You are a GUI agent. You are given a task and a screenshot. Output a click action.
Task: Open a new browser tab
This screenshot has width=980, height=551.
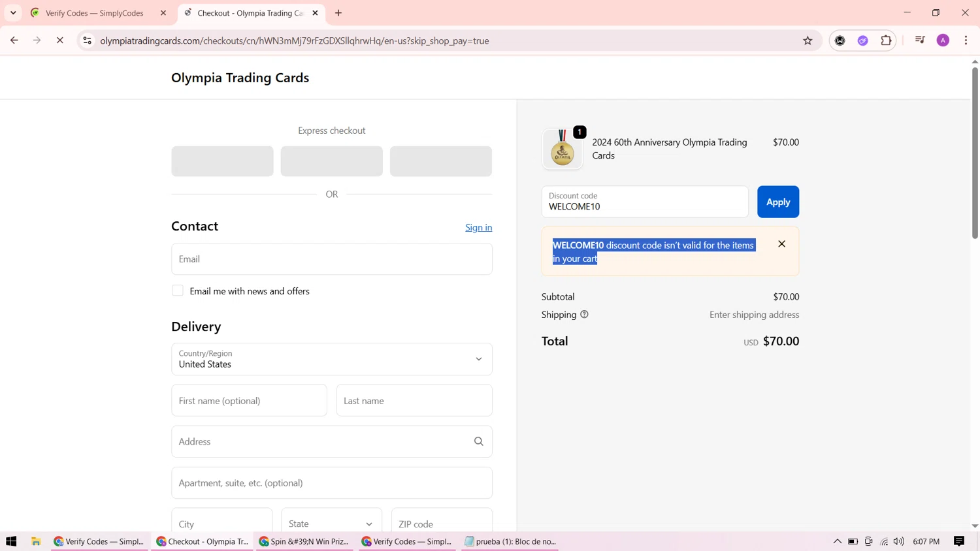coord(338,13)
